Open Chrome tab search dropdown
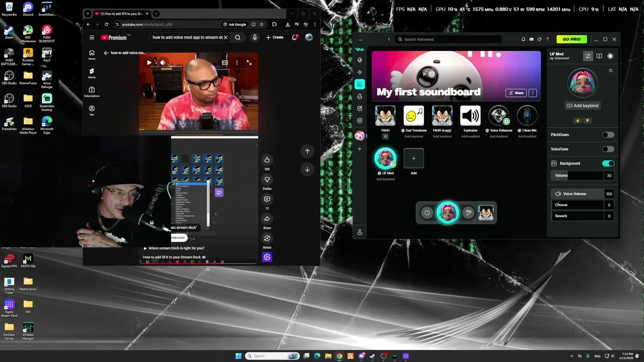The height and width of the screenshot is (362, 644). [88, 14]
